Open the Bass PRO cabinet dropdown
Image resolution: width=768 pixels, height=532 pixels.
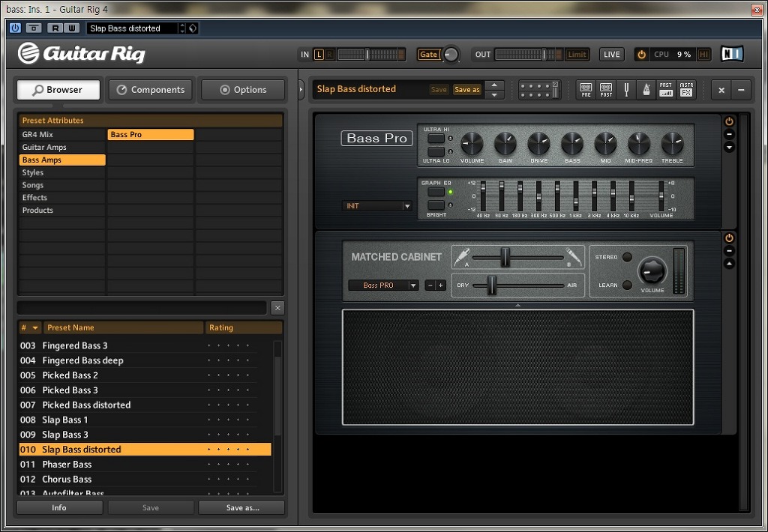pos(383,285)
